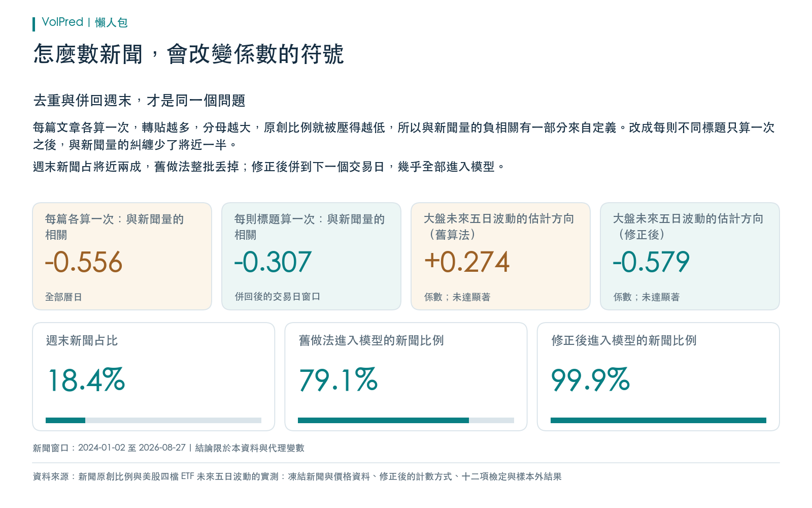Click the 全部曆日 caption
This screenshot has width=812, height=508.
pos(63,297)
